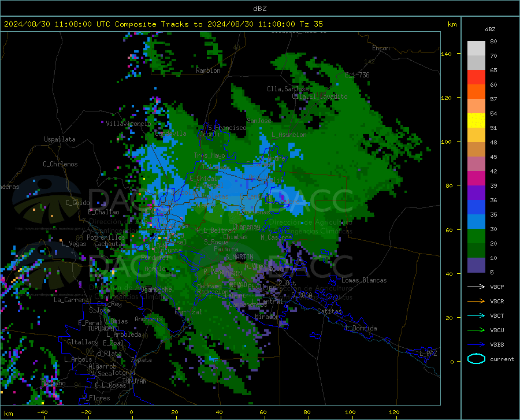520x420 pixels.
Task: Click the 'L_PAZ' map label
Action: (x=428, y=354)
